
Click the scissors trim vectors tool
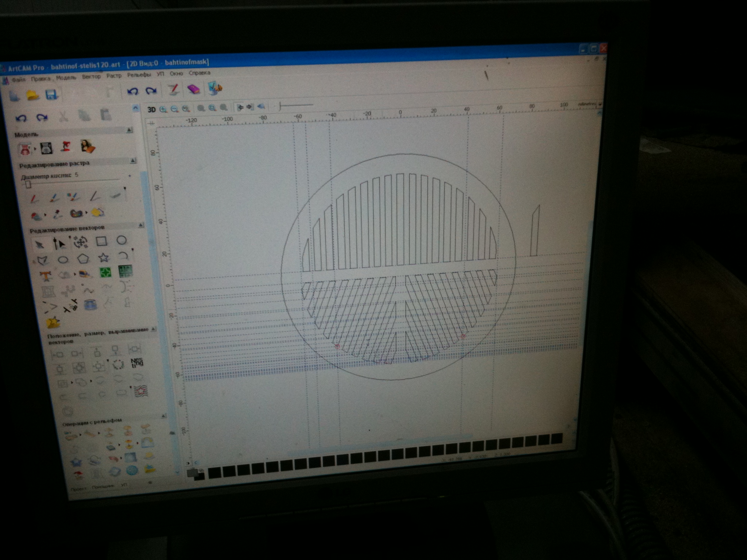(70, 306)
